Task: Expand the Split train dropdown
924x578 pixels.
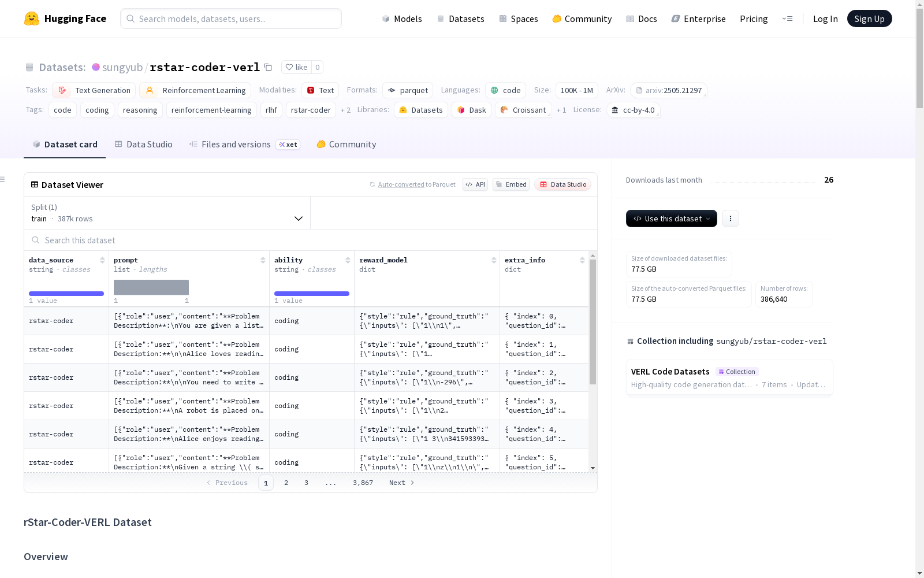Action: pyautogui.click(x=167, y=213)
